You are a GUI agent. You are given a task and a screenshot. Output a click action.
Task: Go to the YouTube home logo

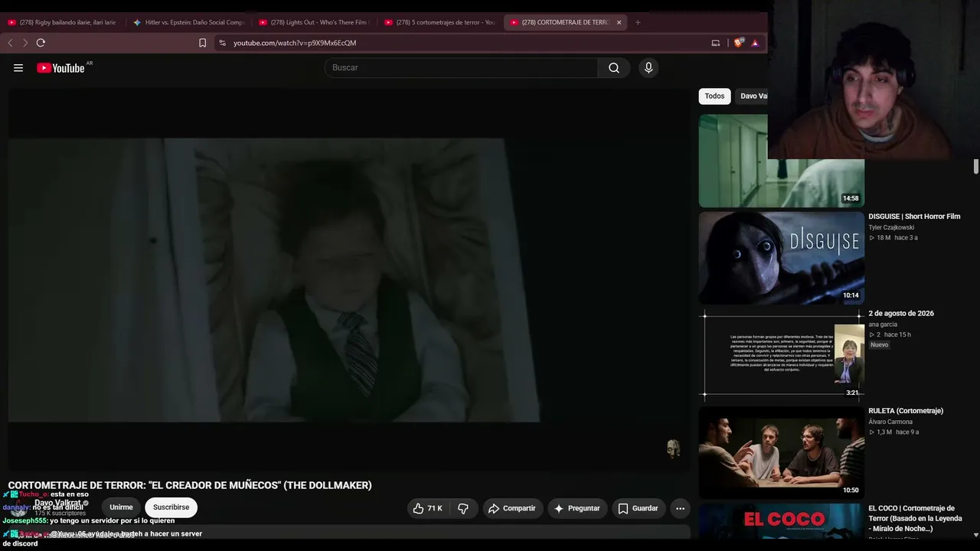pos(60,68)
